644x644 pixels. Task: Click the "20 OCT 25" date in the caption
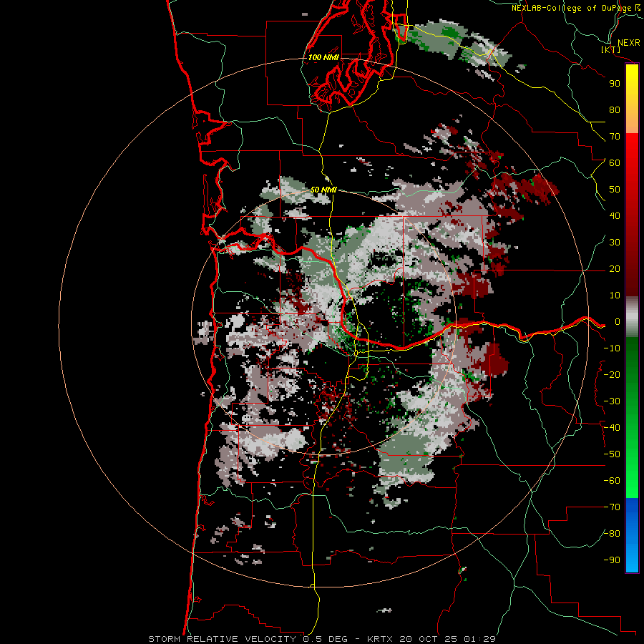428,639
